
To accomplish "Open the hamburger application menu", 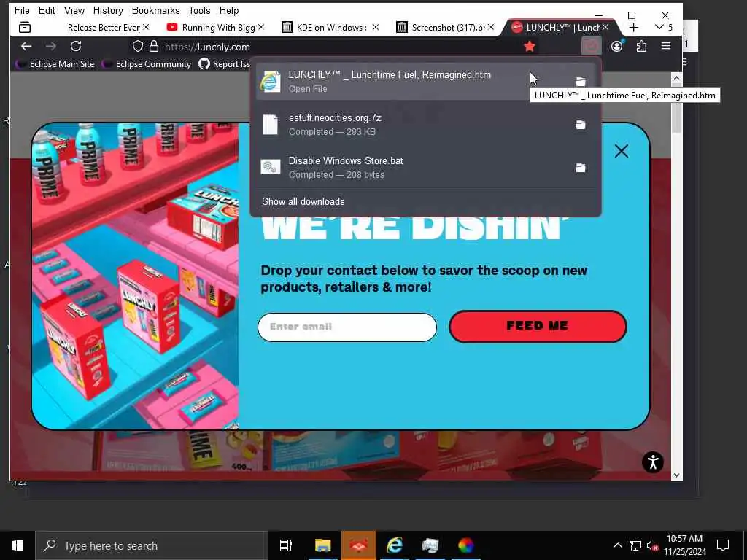I will (666, 46).
